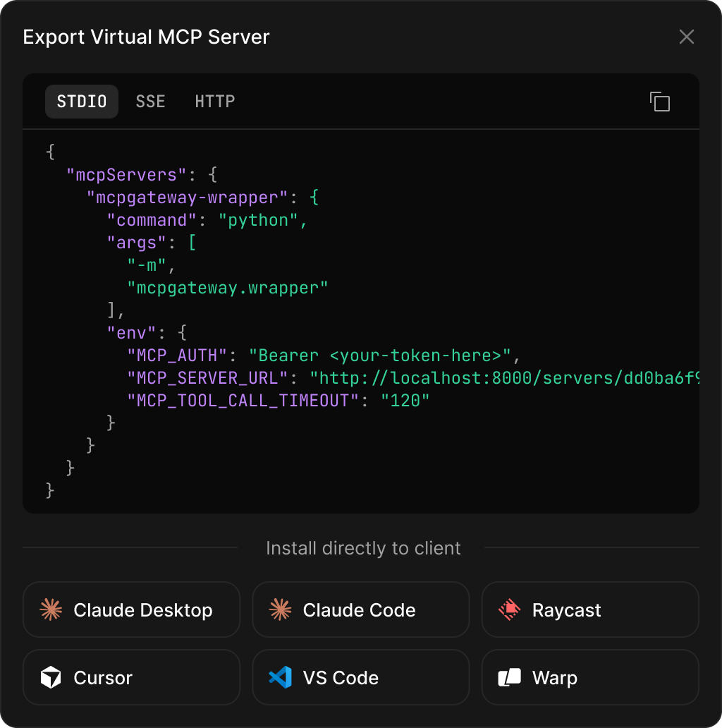Viewport: 722px width, 728px height.
Task: Switch to the SSE tab
Action: [x=150, y=102]
